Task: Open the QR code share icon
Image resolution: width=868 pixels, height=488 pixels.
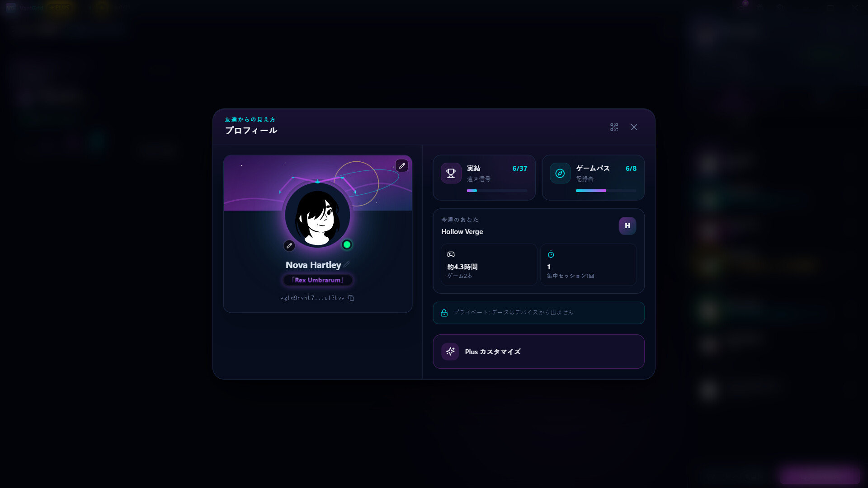Action: pos(614,127)
